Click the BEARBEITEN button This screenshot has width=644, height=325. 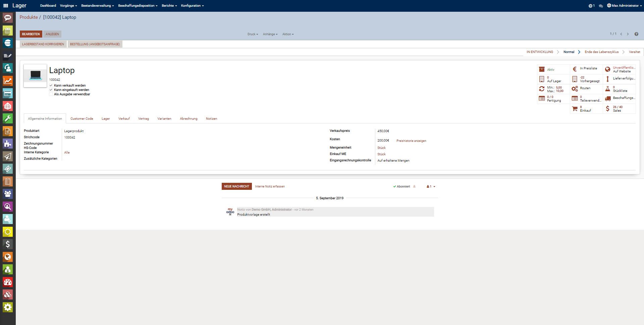pyautogui.click(x=31, y=34)
